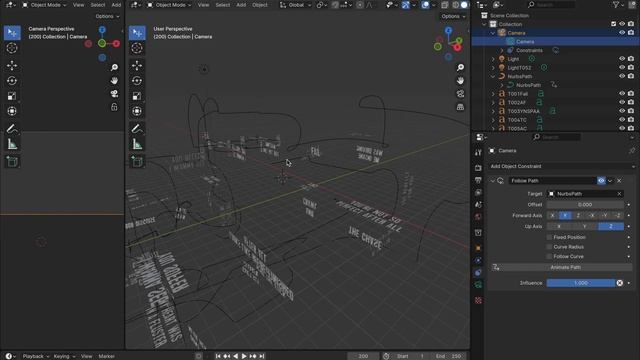Screen dimensions: 640x360
Task: Click camera view icon in camera viewport
Action: click(114, 94)
